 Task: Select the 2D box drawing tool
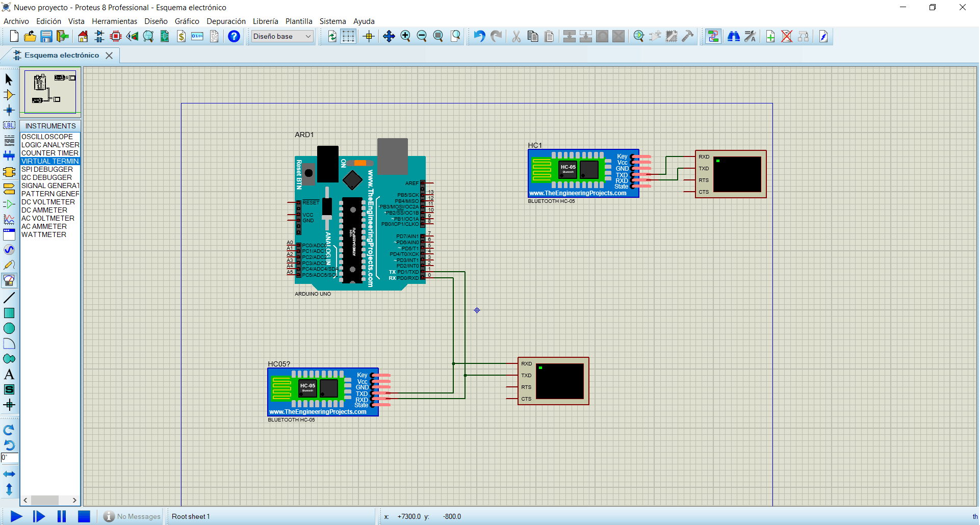pos(9,313)
